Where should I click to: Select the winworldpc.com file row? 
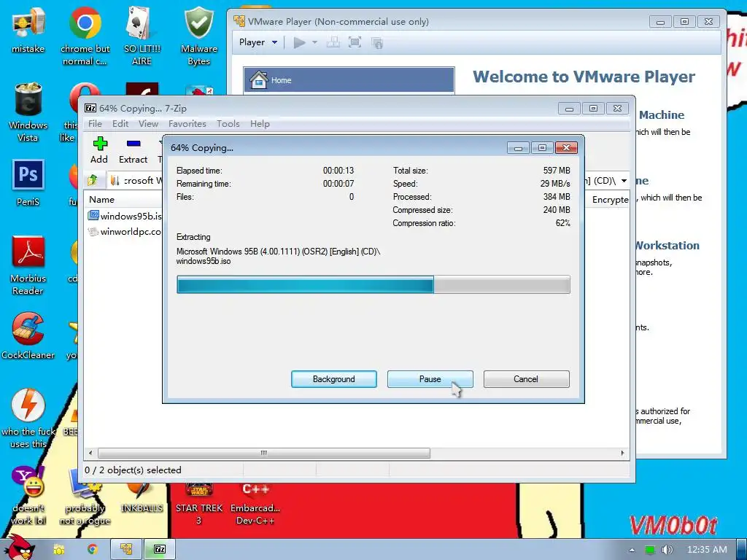125,232
